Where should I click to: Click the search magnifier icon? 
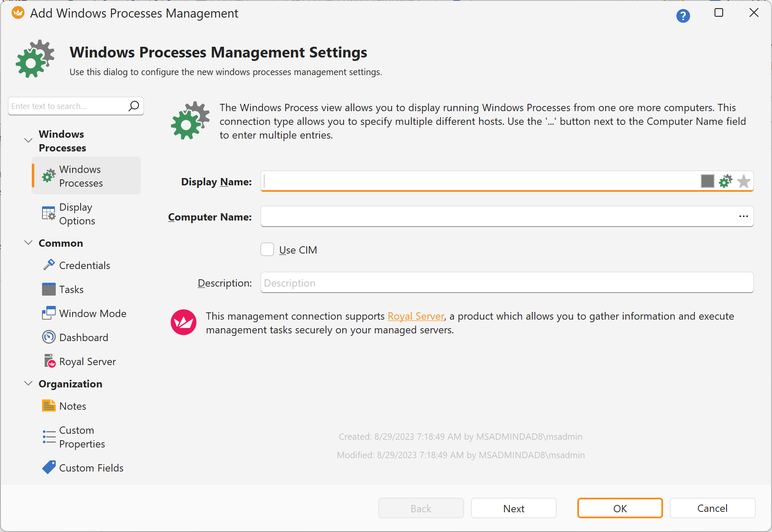pos(134,106)
